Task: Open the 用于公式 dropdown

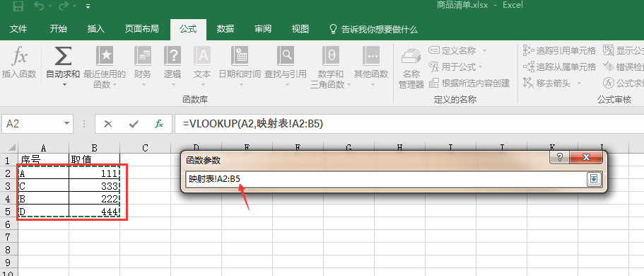Action: pyautogui.click(x=456, y=67)
